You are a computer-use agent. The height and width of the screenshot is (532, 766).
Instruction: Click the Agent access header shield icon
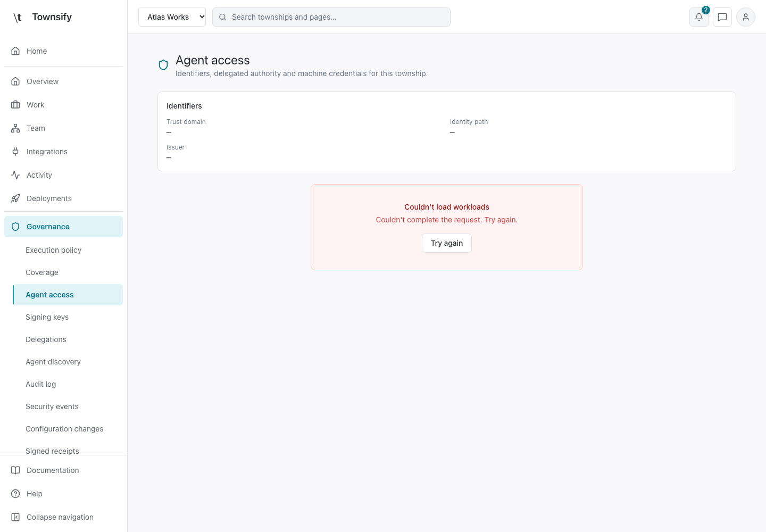163,65
